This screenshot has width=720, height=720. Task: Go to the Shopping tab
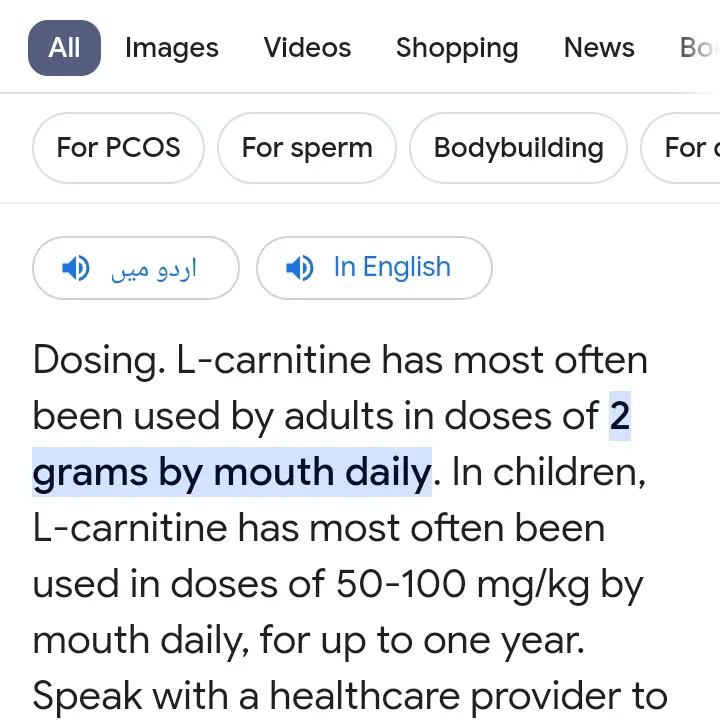pos(457,48)
